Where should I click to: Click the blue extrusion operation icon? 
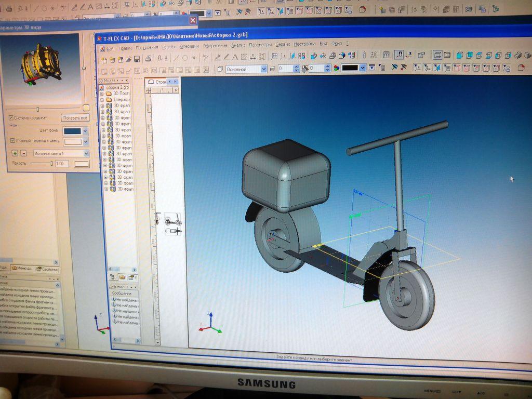point(314,56)
